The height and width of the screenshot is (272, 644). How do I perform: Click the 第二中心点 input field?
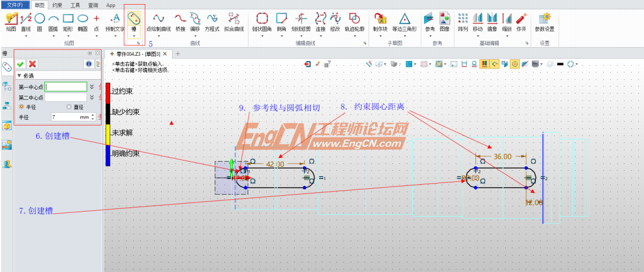click(x=66, y=98)
